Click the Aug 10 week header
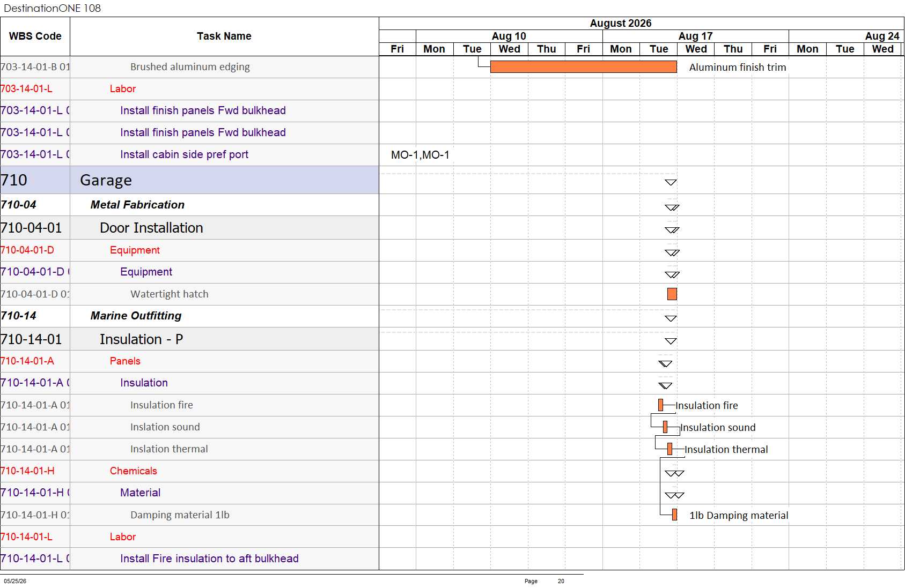The image size is (905, 588). pyautogui.click(x=509, y=36)
